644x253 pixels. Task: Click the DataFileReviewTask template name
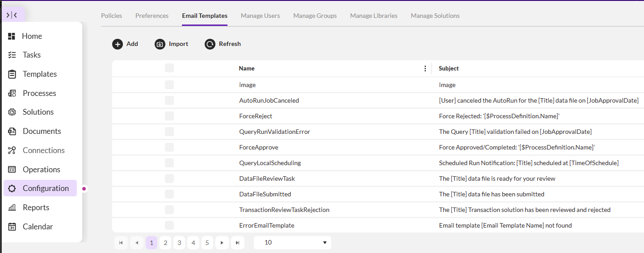(x=267, y=178)
